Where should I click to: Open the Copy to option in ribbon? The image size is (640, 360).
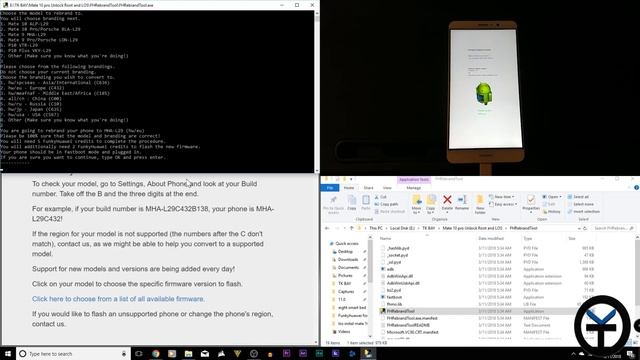431,204
